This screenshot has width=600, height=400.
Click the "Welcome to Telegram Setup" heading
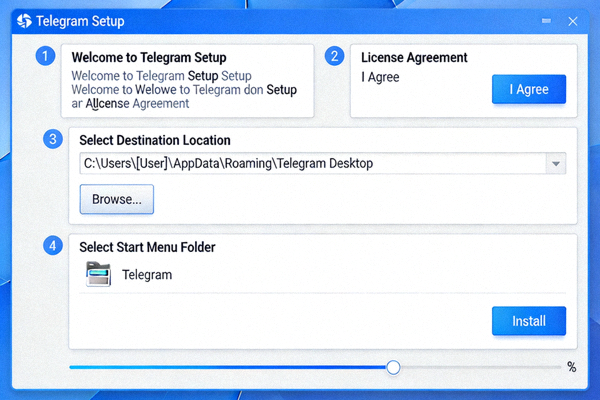coord(149,57)
